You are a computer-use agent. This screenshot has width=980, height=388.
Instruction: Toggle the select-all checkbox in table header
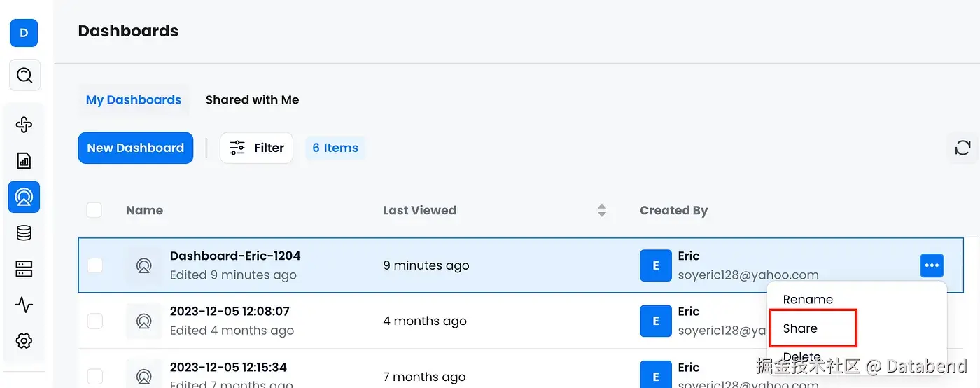coord(94,210)
